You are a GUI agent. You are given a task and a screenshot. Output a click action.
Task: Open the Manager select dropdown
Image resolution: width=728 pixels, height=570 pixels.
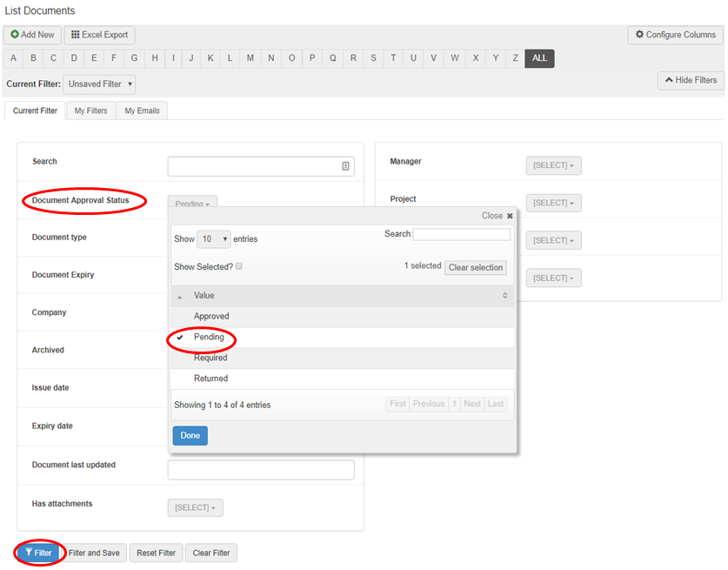click(x=553, y=165)
